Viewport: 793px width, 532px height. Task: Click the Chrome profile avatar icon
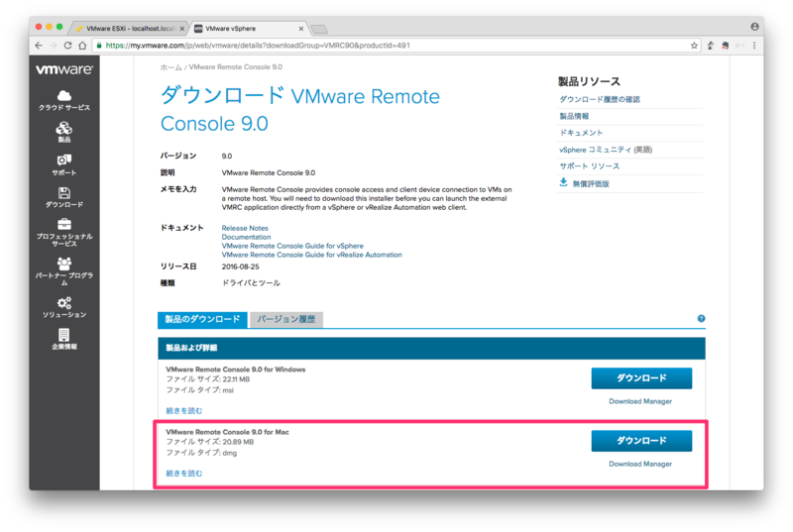point(754,27)
